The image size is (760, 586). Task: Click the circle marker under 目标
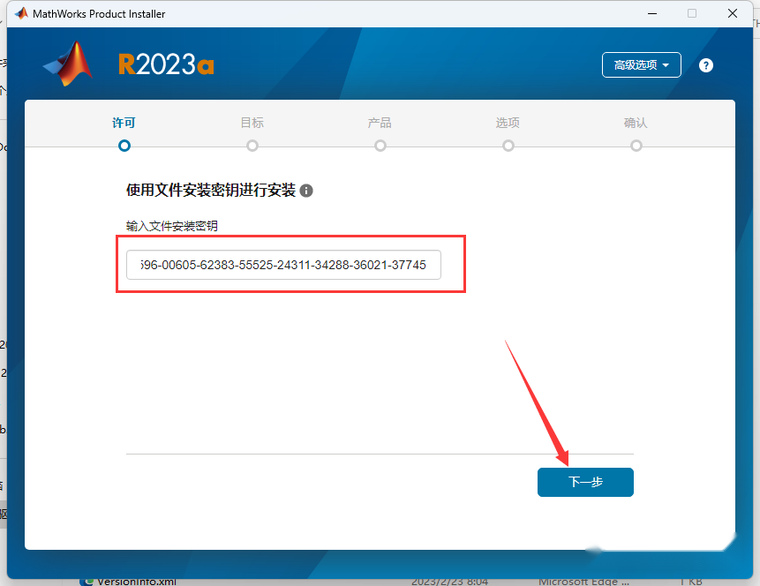pos(252,145)
